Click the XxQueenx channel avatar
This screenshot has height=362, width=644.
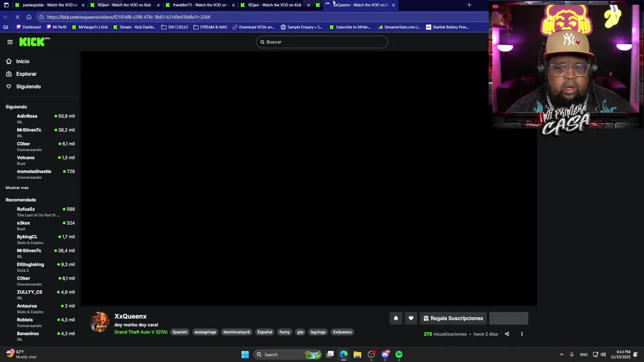(100, 323)
